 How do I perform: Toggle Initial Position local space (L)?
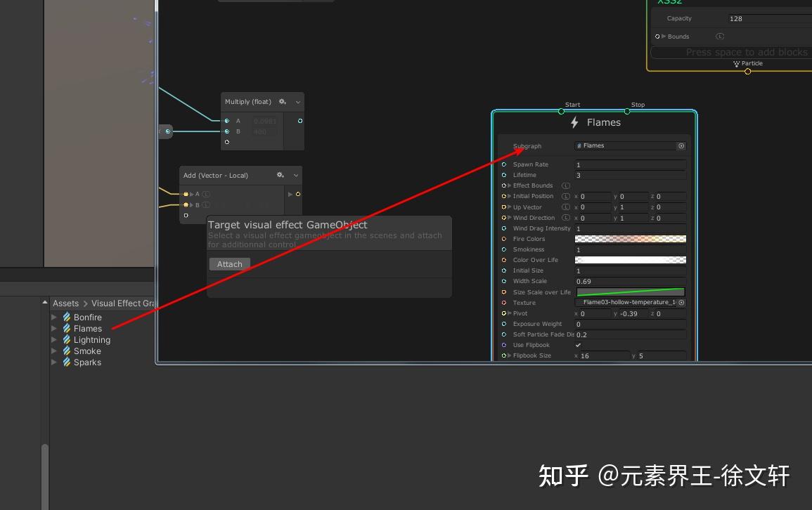565,197
